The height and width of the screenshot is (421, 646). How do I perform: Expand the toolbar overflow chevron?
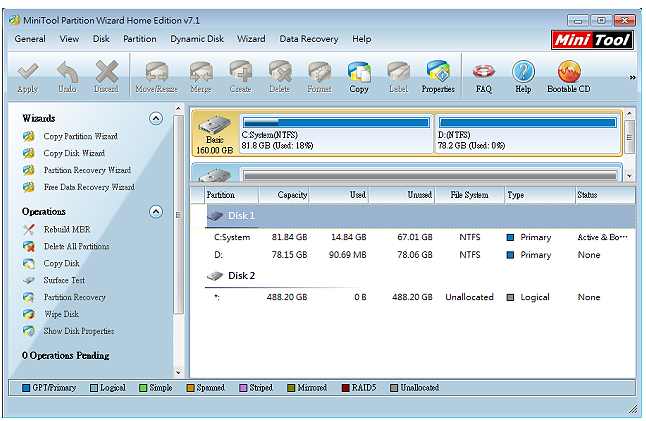point(632,77)
